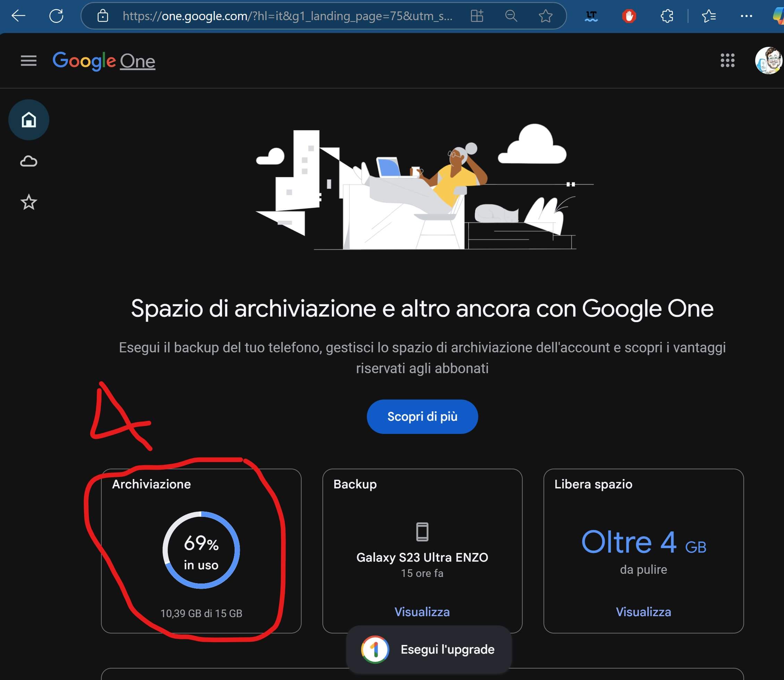
Task: Click the zoom magnifier in address bar
Action: 511,16
